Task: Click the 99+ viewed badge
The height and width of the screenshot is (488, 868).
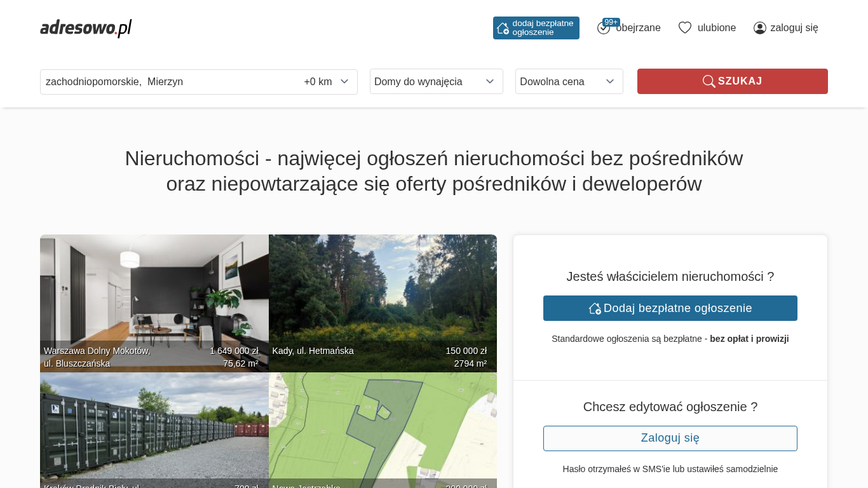Action: 611,22
